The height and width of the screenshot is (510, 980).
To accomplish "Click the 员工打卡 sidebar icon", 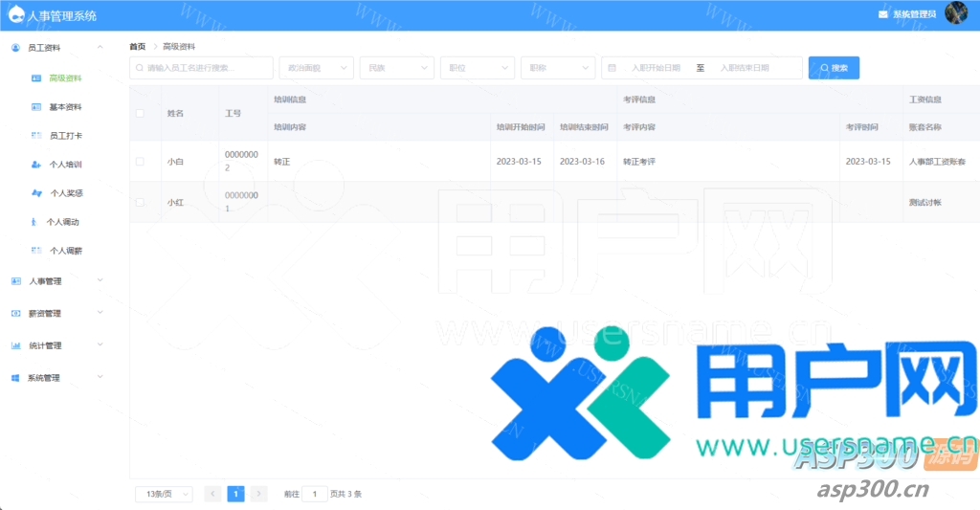I will tap(35, 136).
